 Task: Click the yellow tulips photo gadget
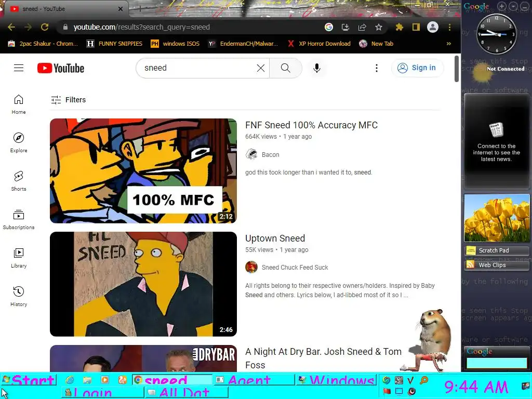tap(496, 218)
